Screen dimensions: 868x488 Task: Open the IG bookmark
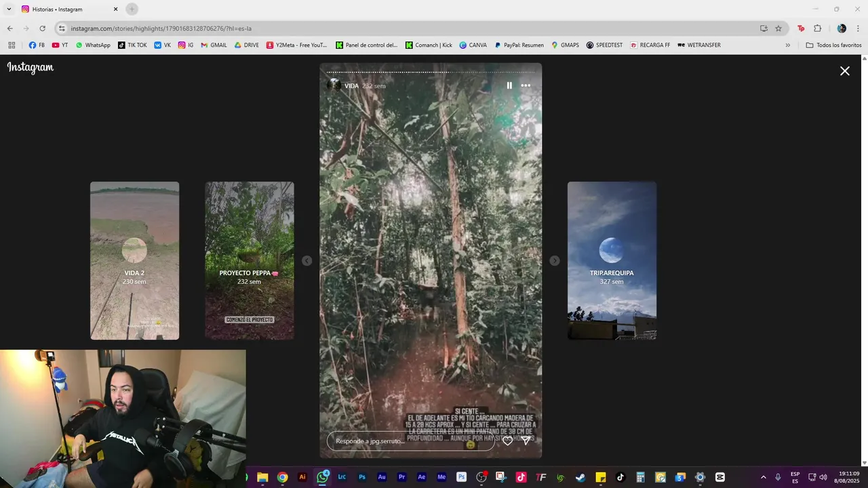tap(186, 45)
